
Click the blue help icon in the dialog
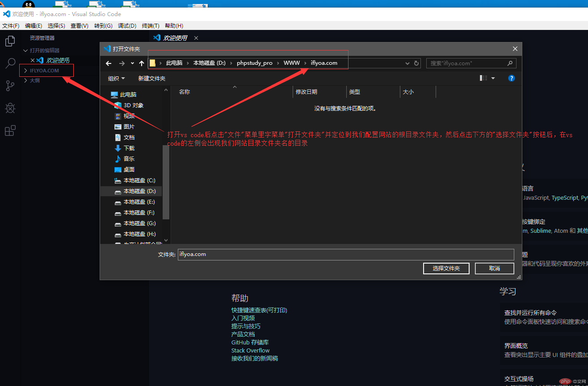[512, 78]
